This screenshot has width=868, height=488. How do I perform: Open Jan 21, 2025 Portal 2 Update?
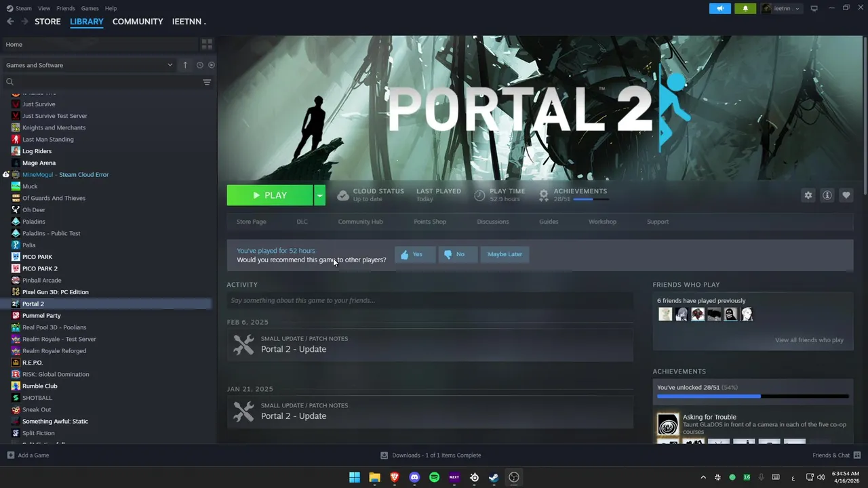click(x=430, y=411)
